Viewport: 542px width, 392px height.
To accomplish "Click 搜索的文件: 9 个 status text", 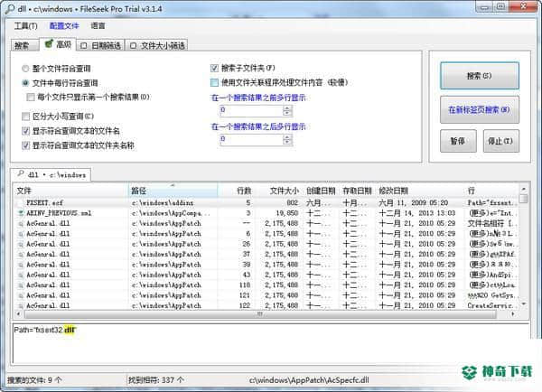I will pyautogui.click(x=34, y=380).
